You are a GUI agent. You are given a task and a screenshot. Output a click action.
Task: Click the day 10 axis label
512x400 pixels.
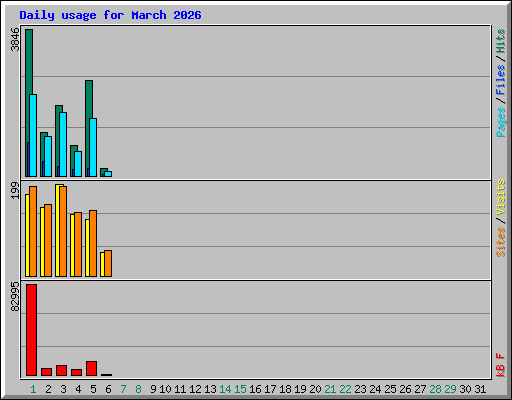pos(165,389)
